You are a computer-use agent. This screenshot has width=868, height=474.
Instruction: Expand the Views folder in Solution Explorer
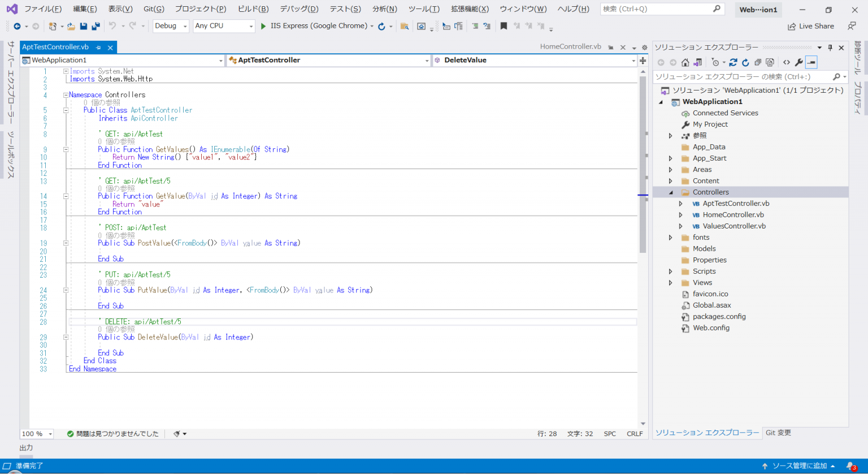click(670, 282)
